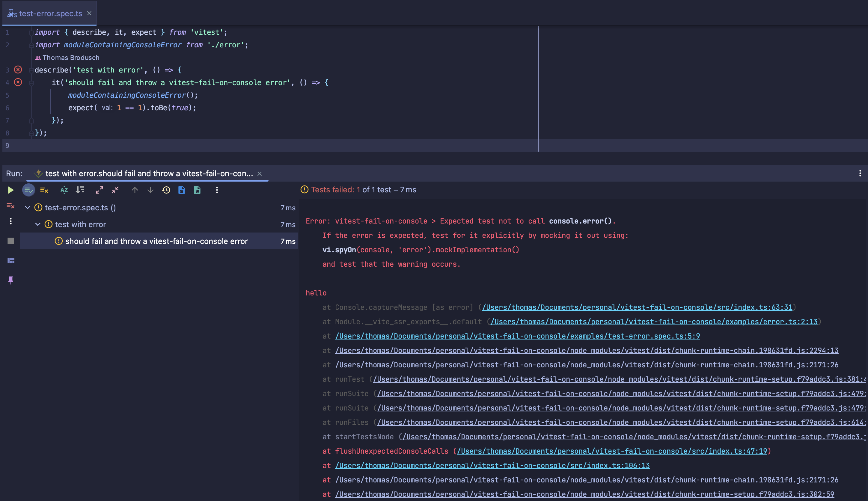Image resolution: width=868 pixels, height=501 pixels.
Task: Open the src/index.ts:63:31 stack trace link
Action: coord(637,307)
